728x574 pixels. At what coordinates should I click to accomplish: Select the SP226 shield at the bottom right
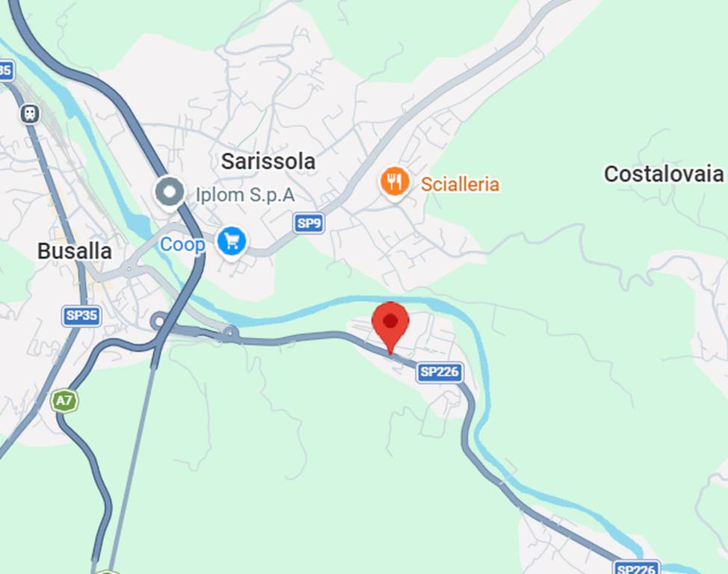[636, 567]
